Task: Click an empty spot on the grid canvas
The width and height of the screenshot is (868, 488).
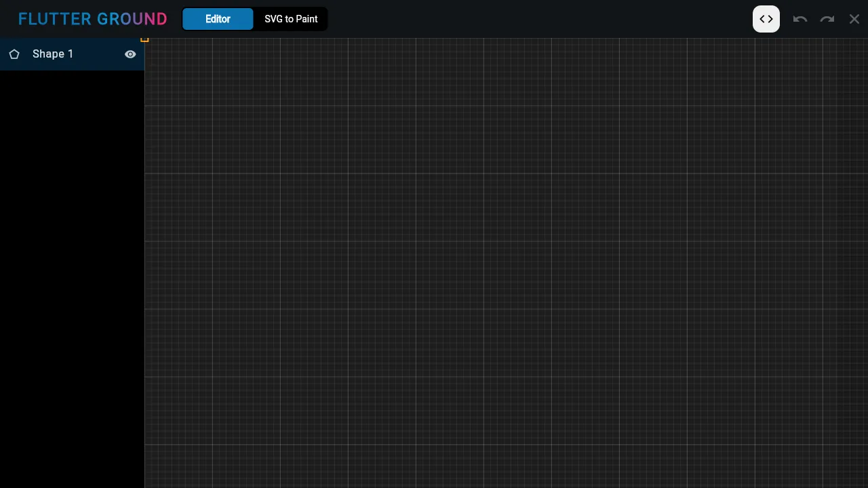Action: coord(475,271)
